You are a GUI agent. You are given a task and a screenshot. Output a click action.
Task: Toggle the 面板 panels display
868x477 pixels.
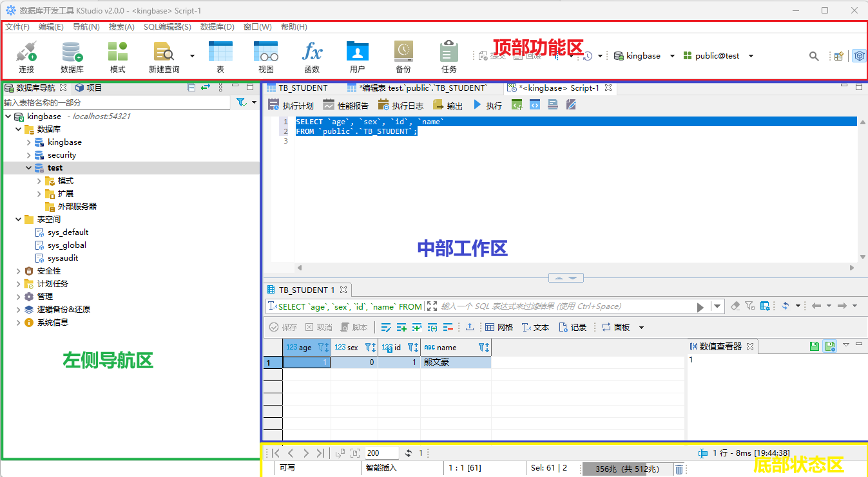(x=616, y=327)
